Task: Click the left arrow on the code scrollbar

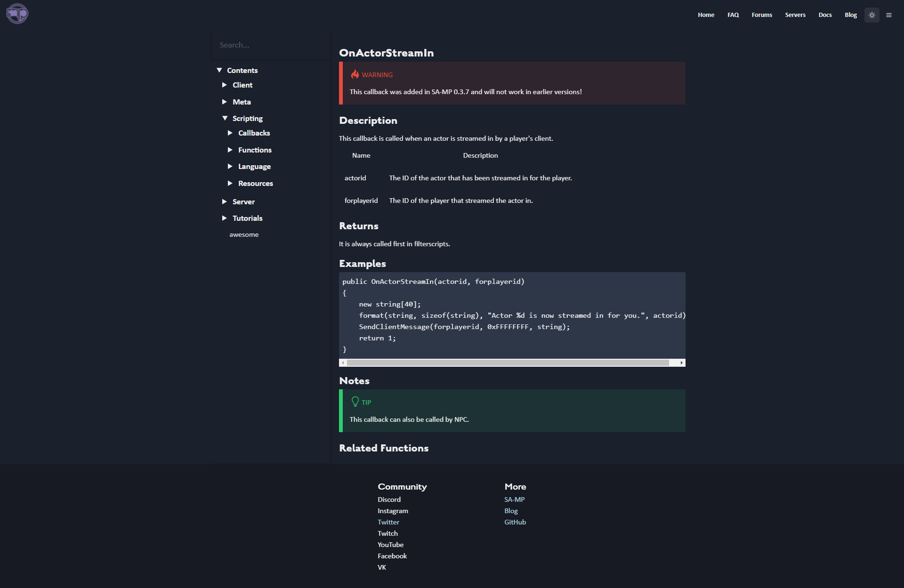Action: [x=344, y=362]
